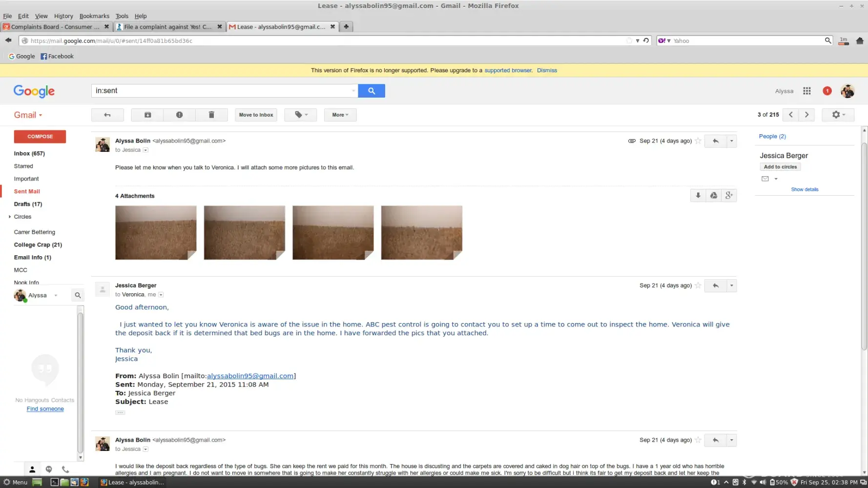Screen dimensions: 868x488
Task: Open the Firefox Bookmarks menu
Action: (x=94, y=16)
